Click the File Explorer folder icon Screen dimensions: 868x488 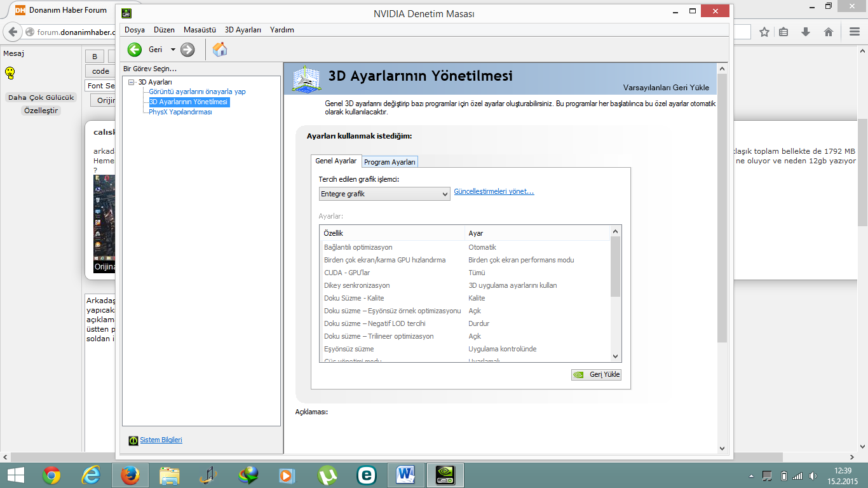pyautogui.click(x=170, y=475)
